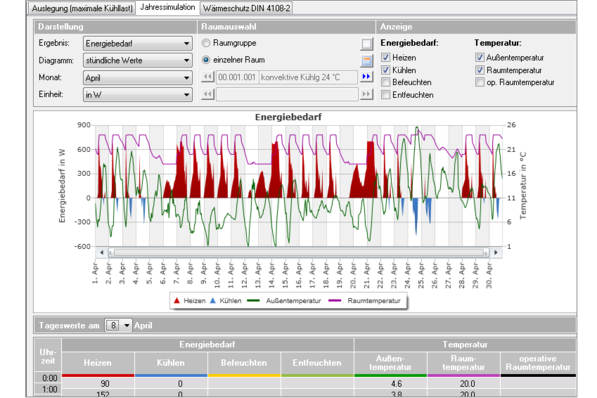Select the einzelner Raum radio button
This screenshot has height=398, width=597.
click(206, 60)
